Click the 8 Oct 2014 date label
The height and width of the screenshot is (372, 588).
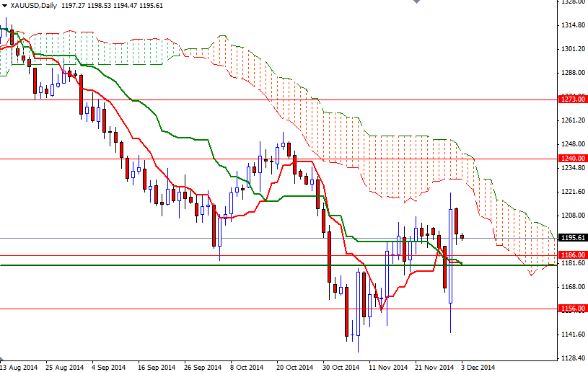246,368
